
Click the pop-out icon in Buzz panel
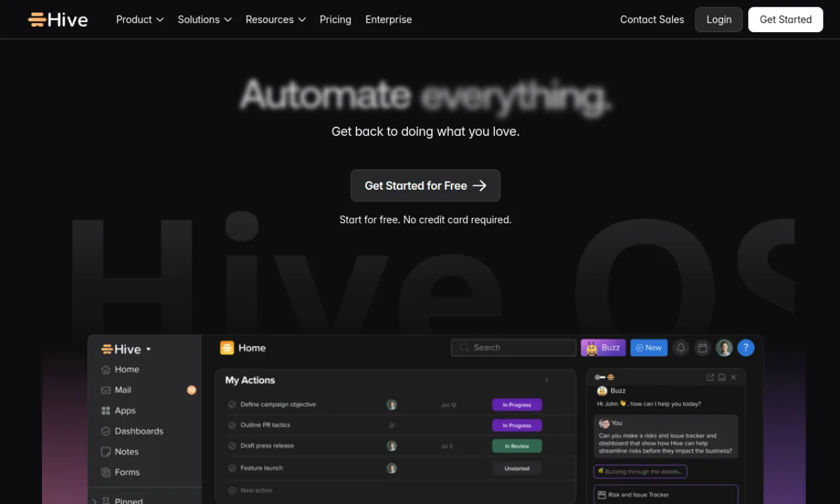point(710,377)
